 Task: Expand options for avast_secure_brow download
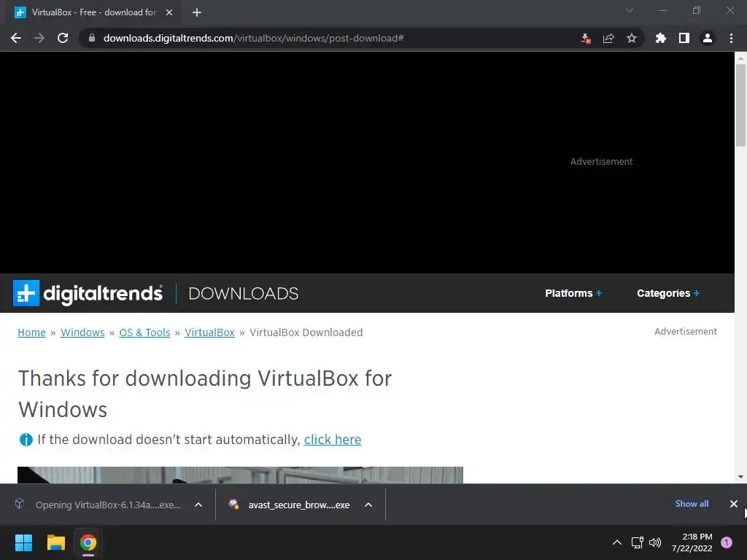click(x=368, y=505)
